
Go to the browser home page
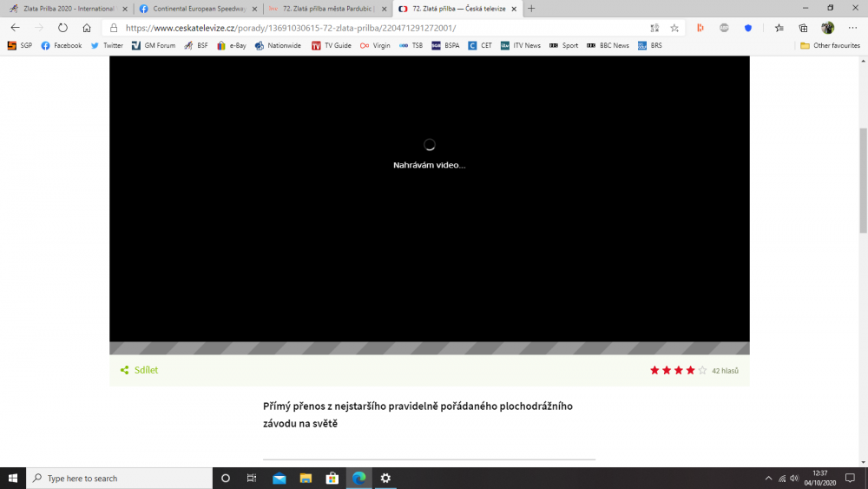pos(86,28)
